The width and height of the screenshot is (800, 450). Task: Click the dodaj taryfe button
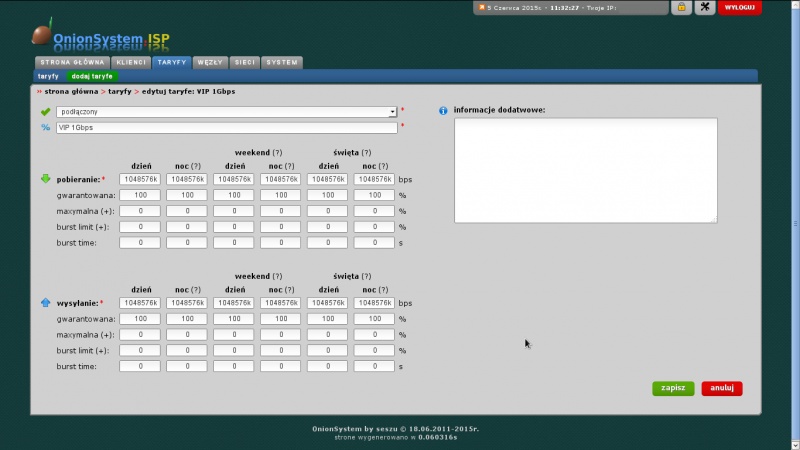click(92, 76)
